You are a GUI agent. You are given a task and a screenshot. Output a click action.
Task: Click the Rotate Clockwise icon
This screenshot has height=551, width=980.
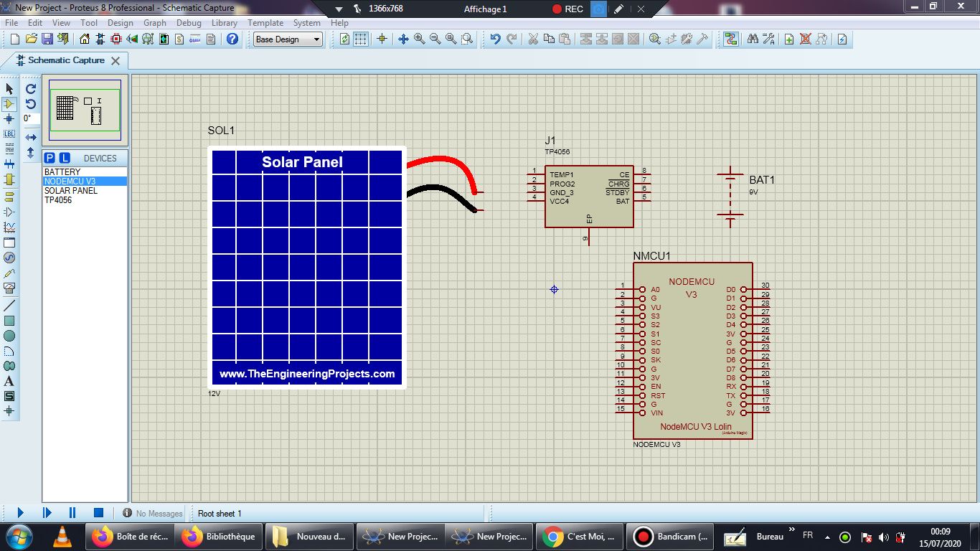tap(31, 89)
